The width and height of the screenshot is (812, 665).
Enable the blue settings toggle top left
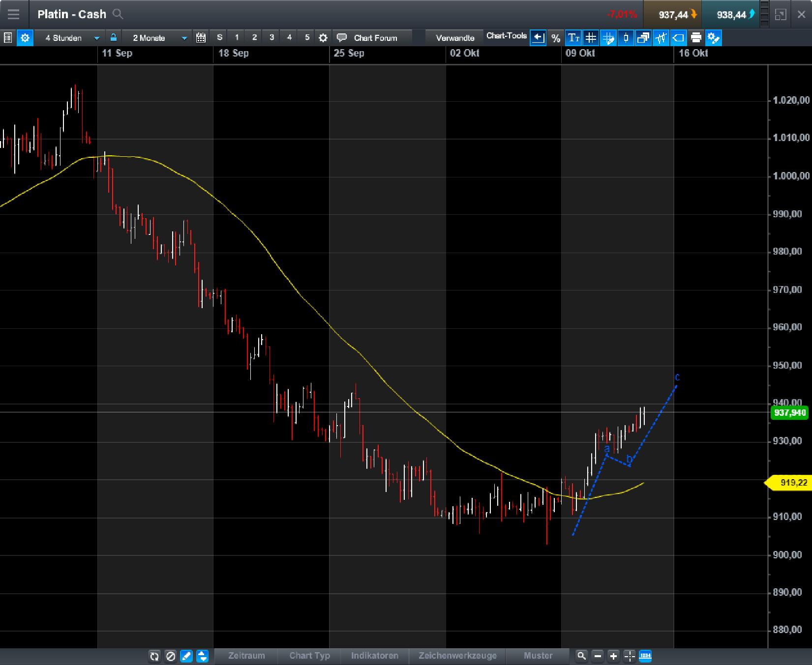click(25, 37)
